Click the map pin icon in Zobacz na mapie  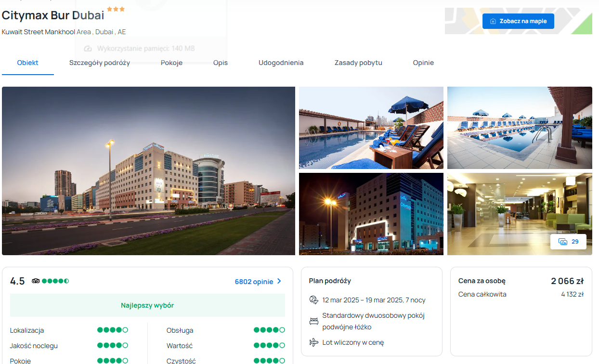coord(493,21)
